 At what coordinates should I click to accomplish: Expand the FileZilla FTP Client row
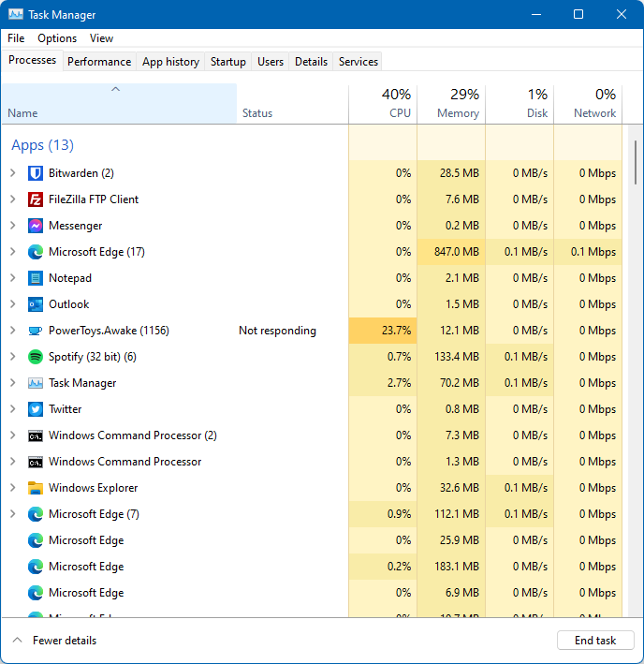pos(13,199)
